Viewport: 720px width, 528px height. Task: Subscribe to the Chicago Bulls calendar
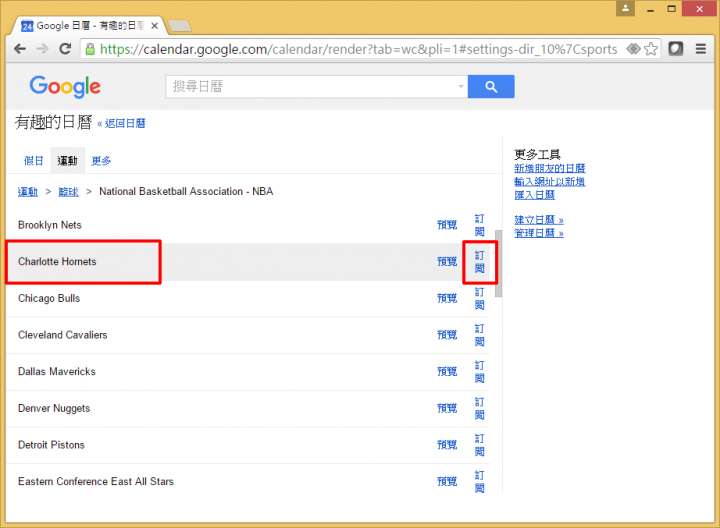[479, 298]
